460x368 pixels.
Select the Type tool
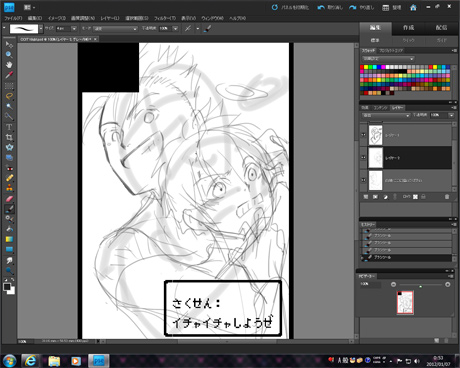click(9, 127)
